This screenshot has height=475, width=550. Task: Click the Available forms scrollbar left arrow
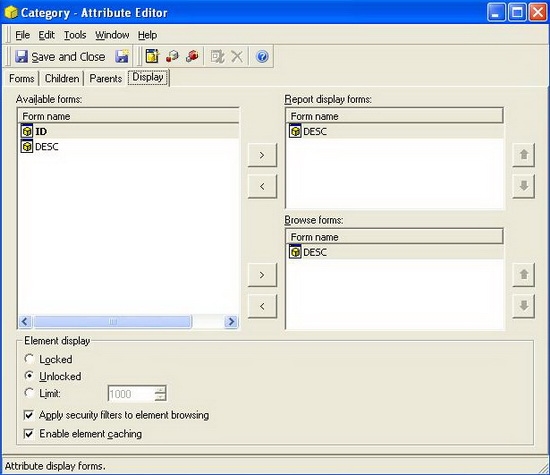pos(25,321)
